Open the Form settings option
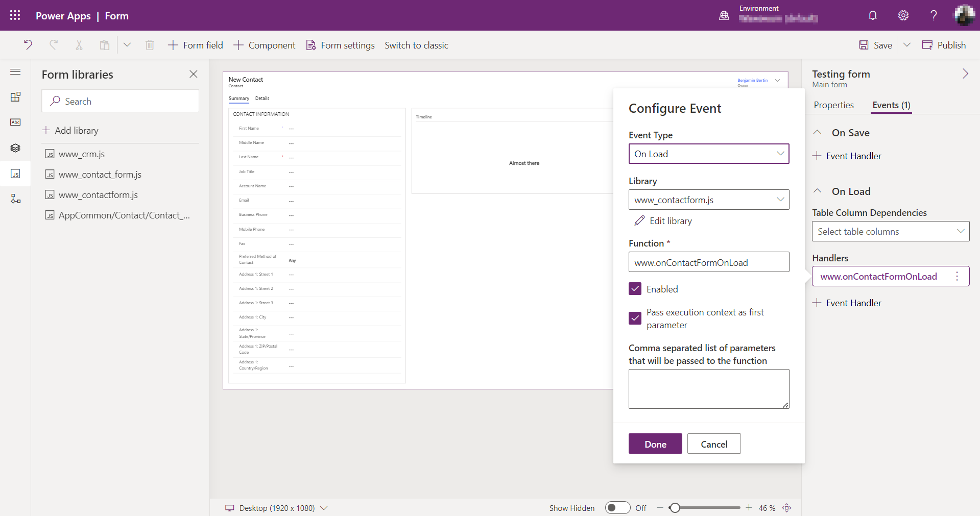Screen dimensions: 980x516 coord(340,45)
